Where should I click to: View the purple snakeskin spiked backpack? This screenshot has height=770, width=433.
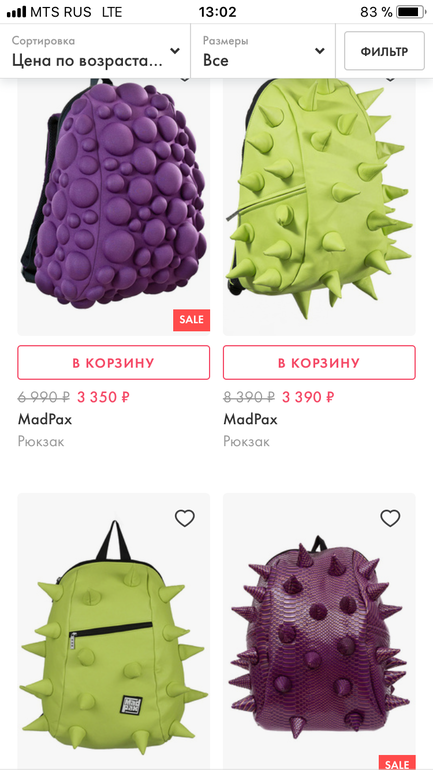point(319,631)
